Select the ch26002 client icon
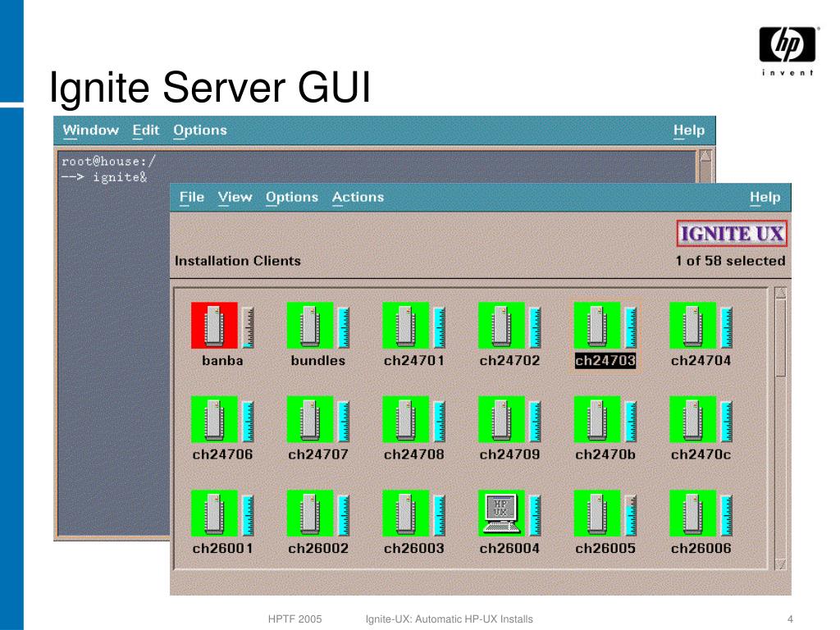The height and width of the screenshot is (630, 840). [310, 513]
